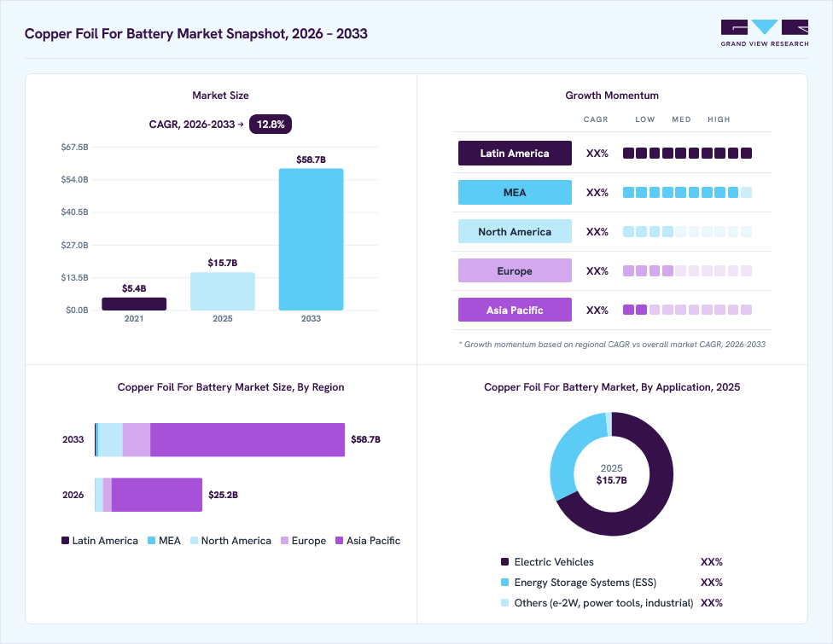Click the $54.0B axis label
This screenshot has height=644, width=833.
pyautogui.click(x=75, y=179)
